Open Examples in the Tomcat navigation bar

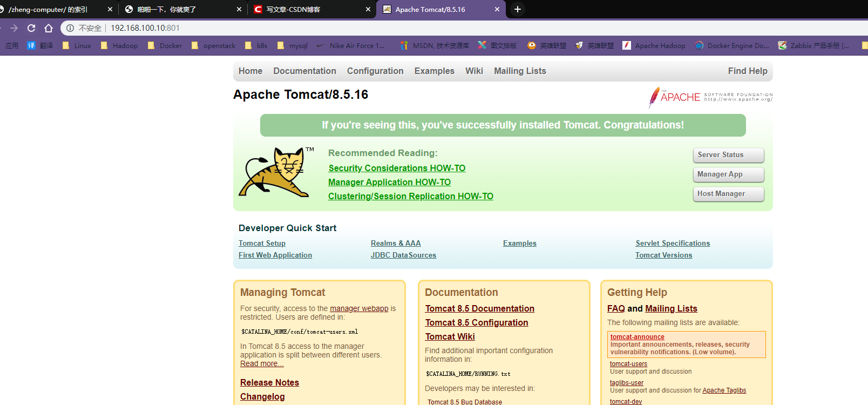(435, 71)
